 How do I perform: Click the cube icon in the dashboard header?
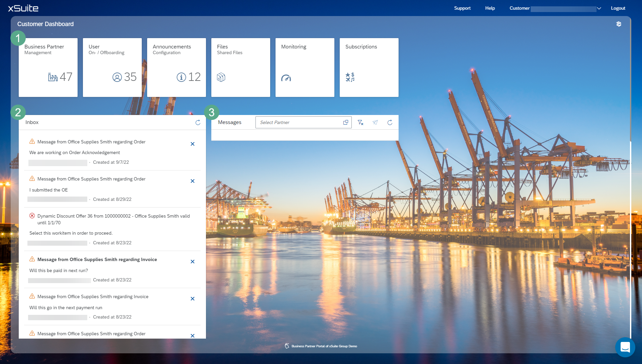tap(619, 24)
